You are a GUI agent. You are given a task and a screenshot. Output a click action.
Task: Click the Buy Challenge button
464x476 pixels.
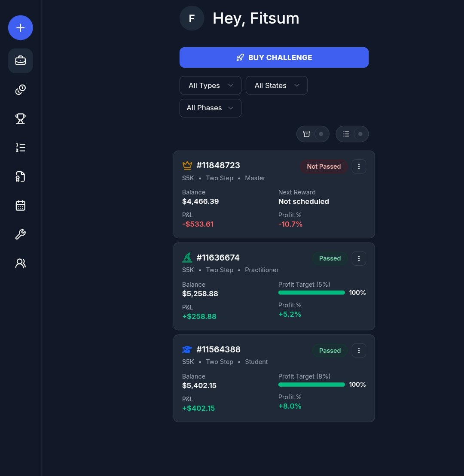(x=274, y=58)
